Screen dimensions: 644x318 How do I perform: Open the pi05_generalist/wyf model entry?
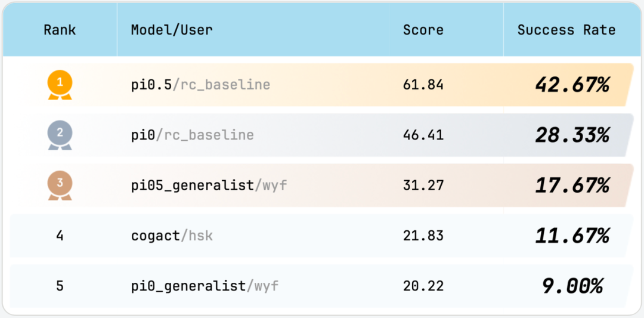[209, 185]
